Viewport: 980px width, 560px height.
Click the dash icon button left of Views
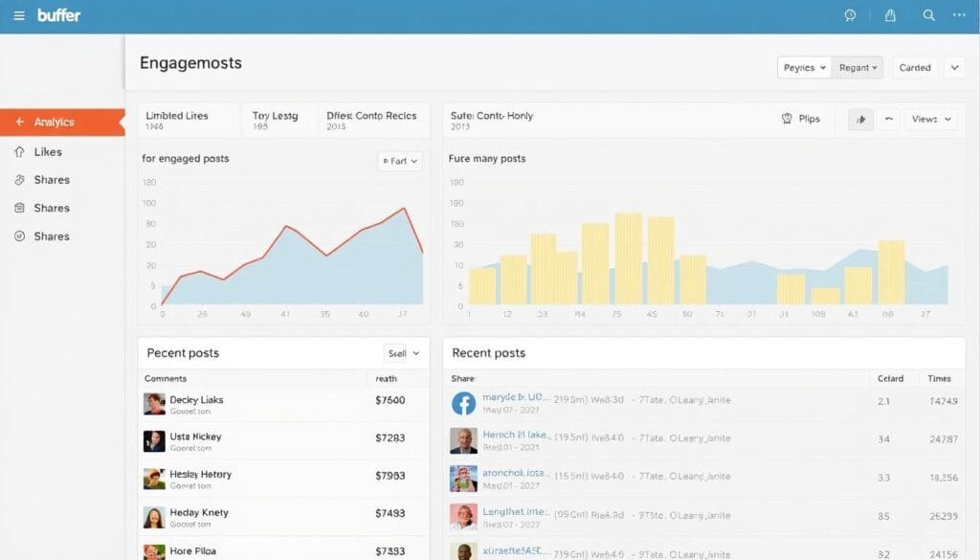click(889, 120)
